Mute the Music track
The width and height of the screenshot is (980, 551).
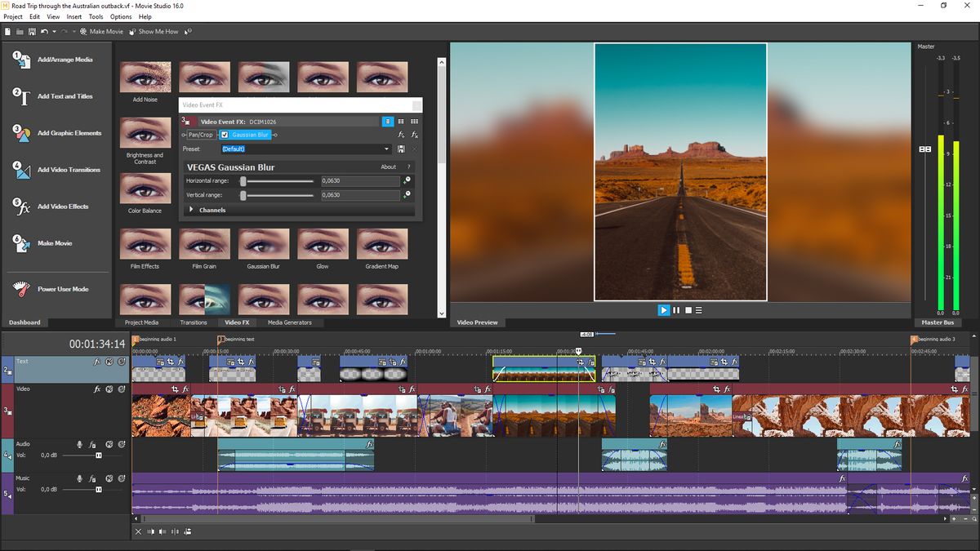point(109,477)
